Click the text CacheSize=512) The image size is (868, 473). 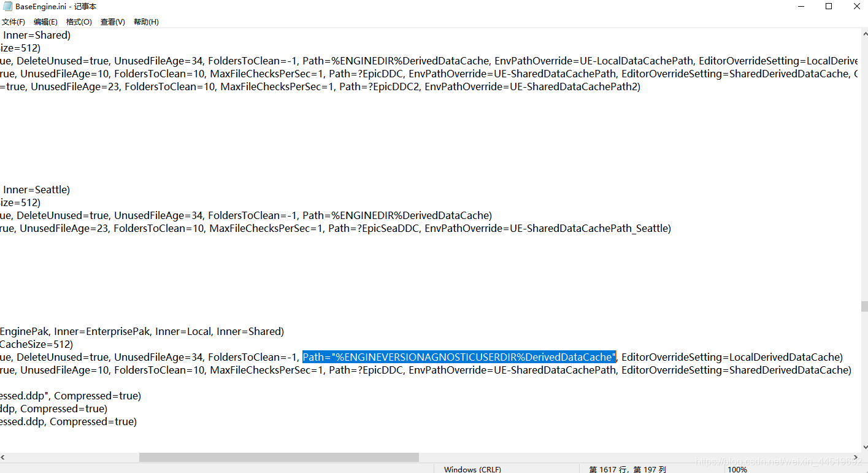pyautogui.click(x=36, y=344)
